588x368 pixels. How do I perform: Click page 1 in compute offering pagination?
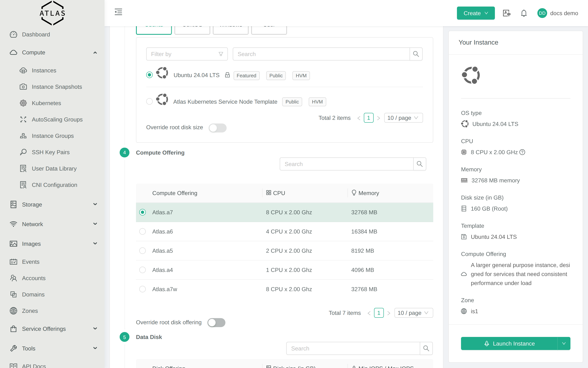(x=379, y=313)
